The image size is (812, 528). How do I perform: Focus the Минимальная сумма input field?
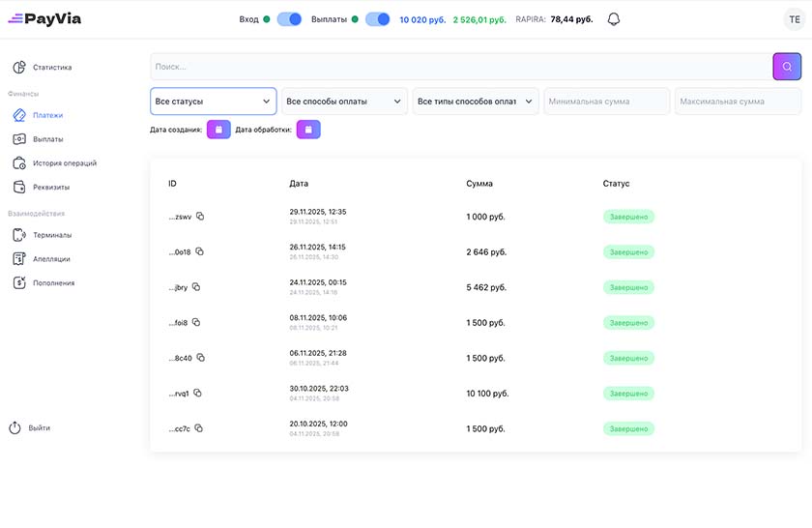[x=607, y=102]
